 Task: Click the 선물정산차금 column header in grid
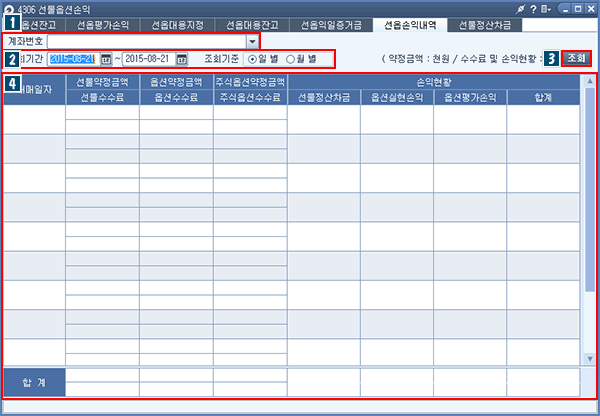[324, 97]
